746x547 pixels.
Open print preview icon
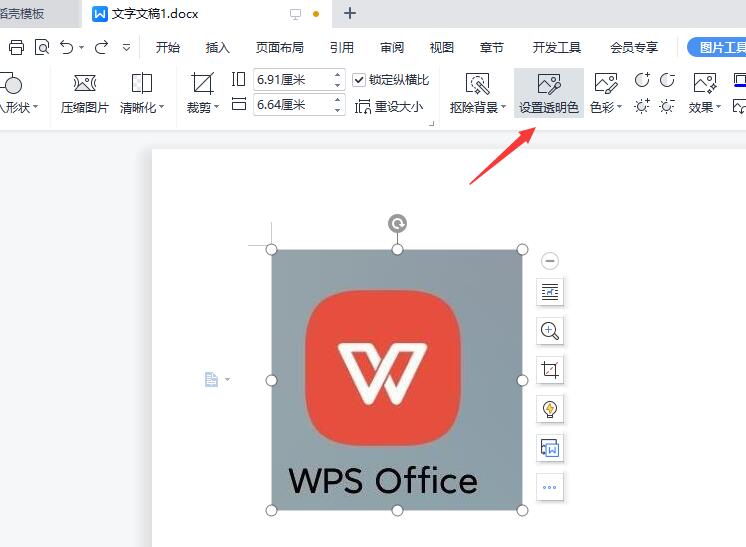click(42, 48)
